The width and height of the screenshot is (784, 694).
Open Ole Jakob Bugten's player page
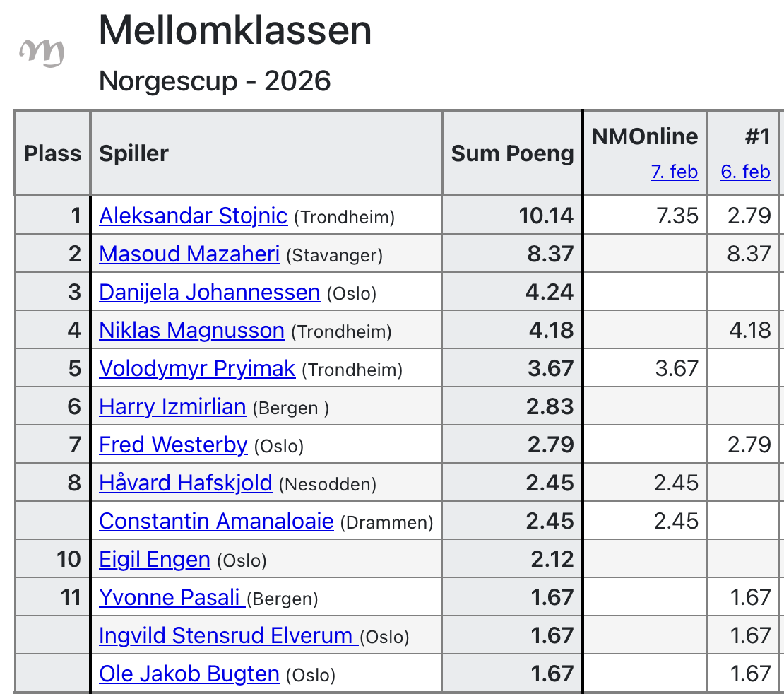(189, 674)
